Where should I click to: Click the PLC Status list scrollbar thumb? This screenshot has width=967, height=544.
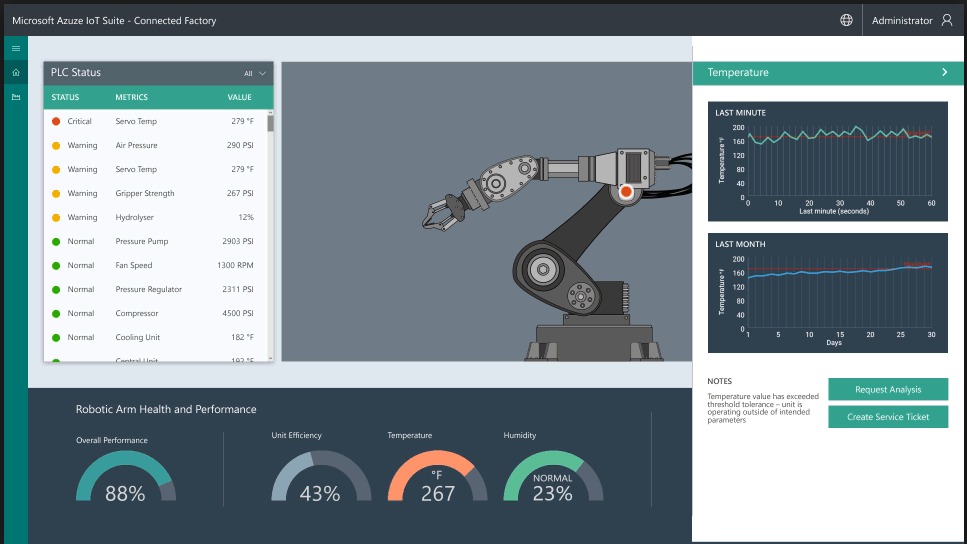click(x=270, y=123)
